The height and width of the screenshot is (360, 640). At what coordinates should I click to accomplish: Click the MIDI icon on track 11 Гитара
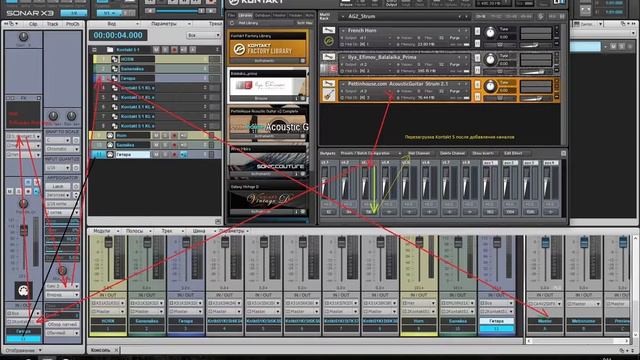click(x=110, y=154)
